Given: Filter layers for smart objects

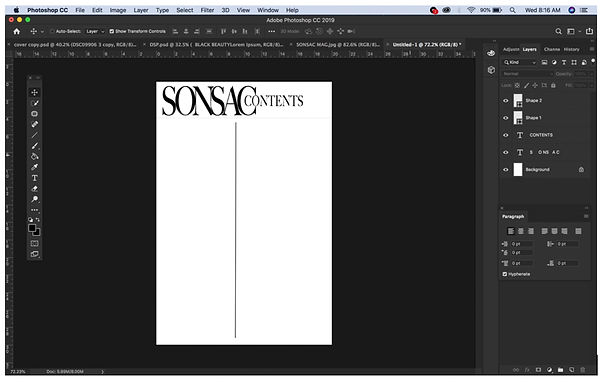Looking at the screenshot, I should (584, 62).
